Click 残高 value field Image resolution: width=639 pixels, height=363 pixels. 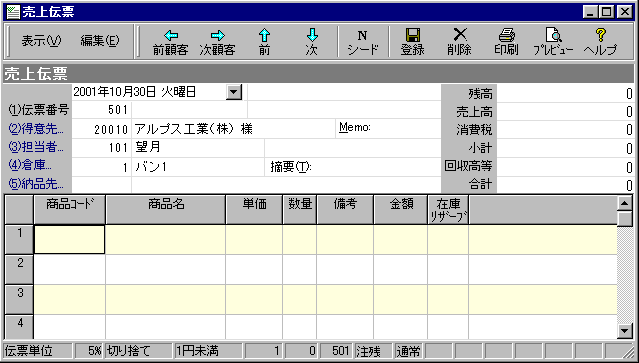pos(565,94)
